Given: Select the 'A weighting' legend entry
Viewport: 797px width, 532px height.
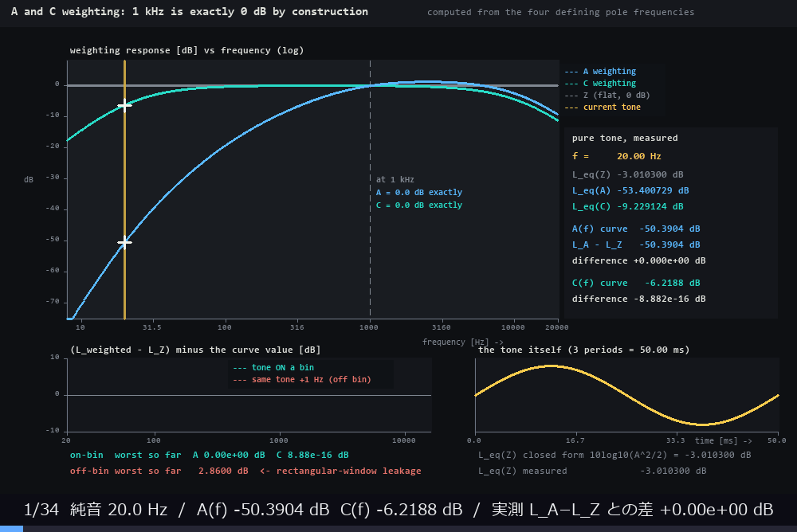Looking at the screenshot, I should (600, 71).
